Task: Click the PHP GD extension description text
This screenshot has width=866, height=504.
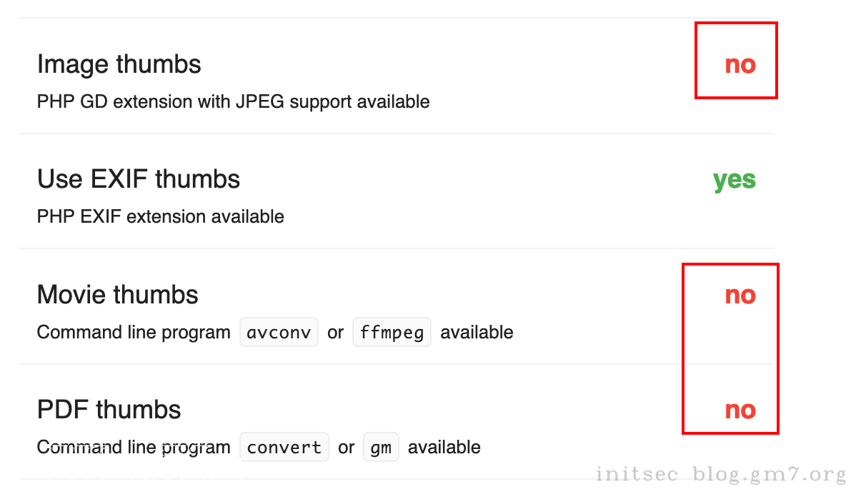Action: (233, 102)
